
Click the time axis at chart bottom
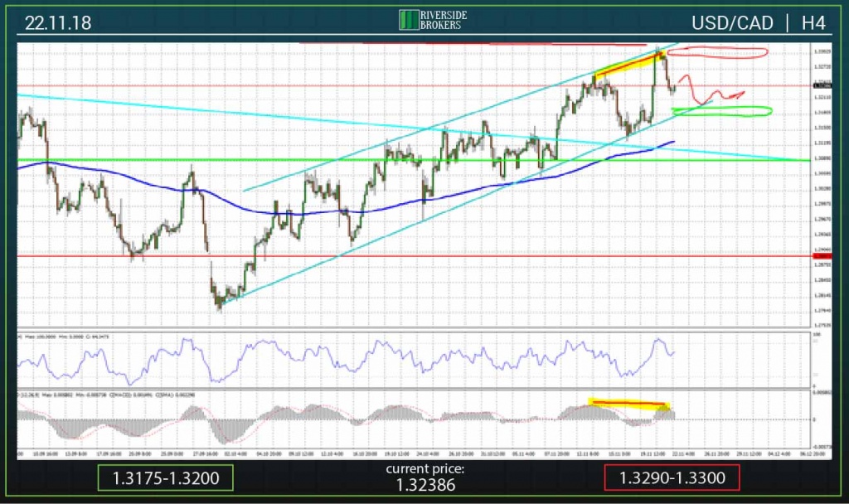point(415,453)
